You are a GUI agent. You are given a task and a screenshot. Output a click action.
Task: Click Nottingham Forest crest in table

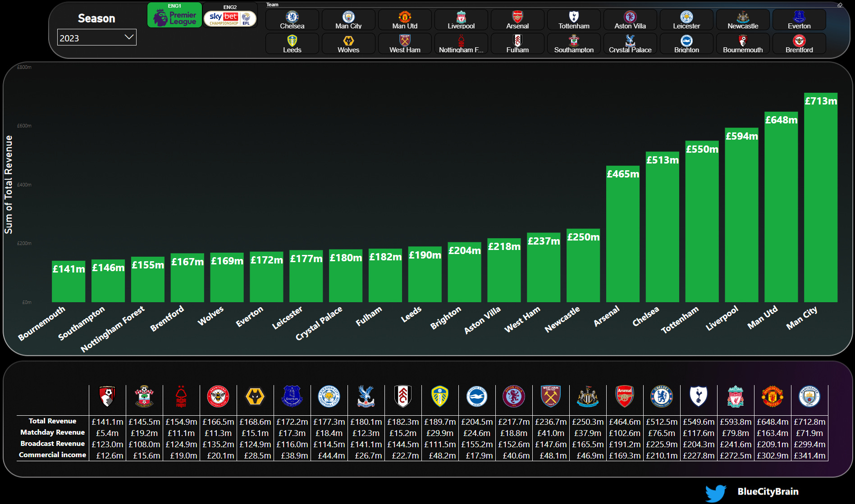[181, 396]
